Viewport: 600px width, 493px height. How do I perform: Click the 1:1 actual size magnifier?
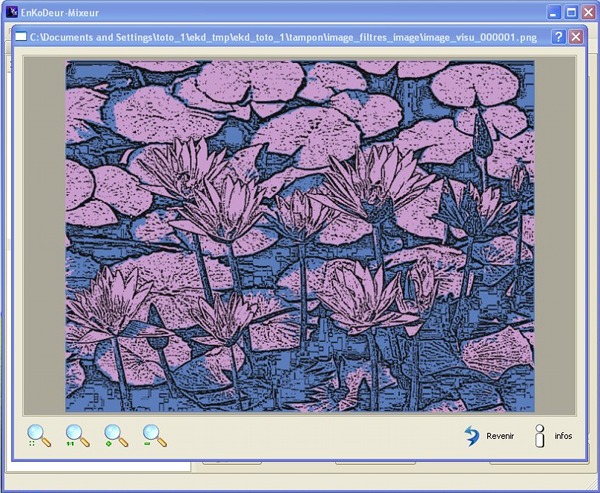(77, 436)
